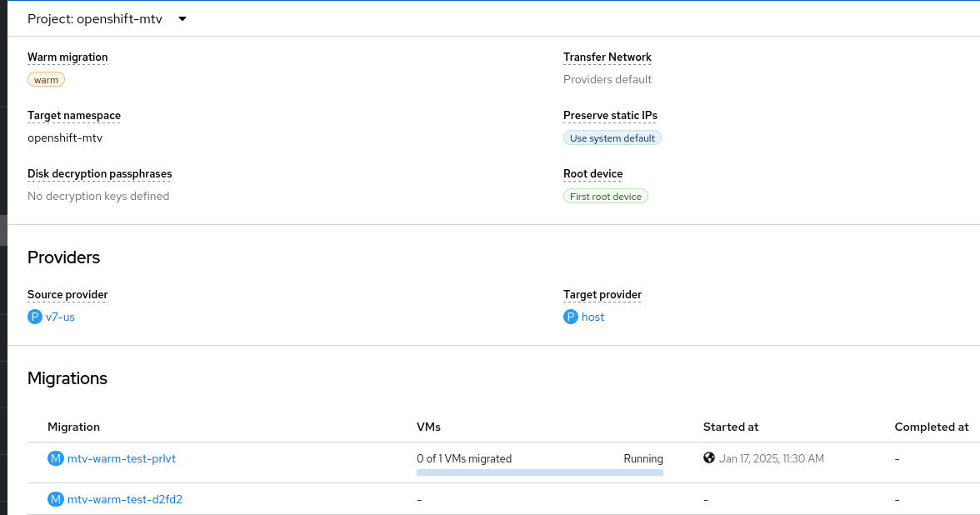This screenshot has height=515, width=980.
Task: Click the globe icon beside start time
Action: (709, 457)
